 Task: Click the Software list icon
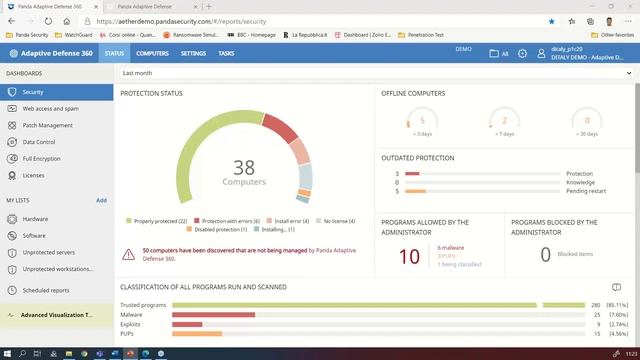pyautogui.click(x=12, y=236)
